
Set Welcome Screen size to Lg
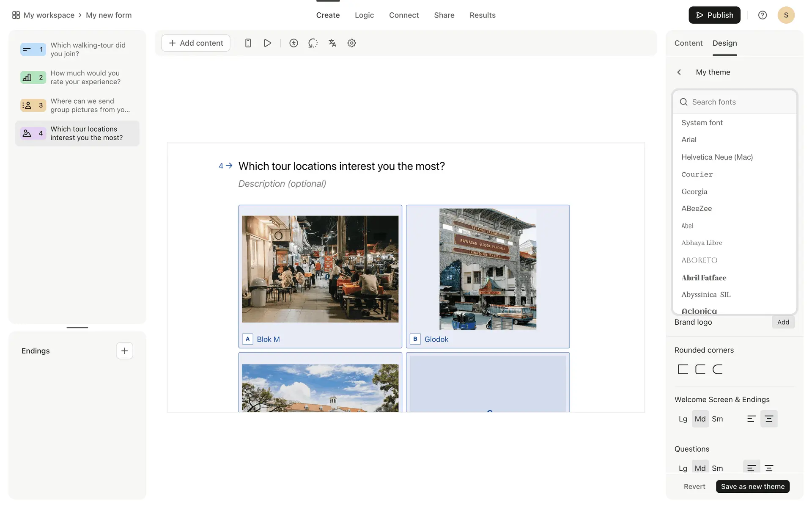(x=683, y=419)
